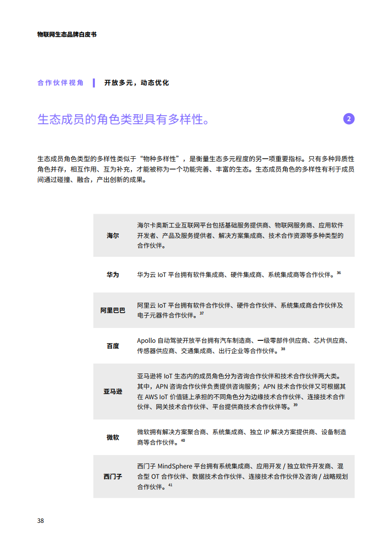This screenshot has height=555, width=392.
Task: Click the 物联网生态品牌白皮书 page header
Action: click(67, 35)
